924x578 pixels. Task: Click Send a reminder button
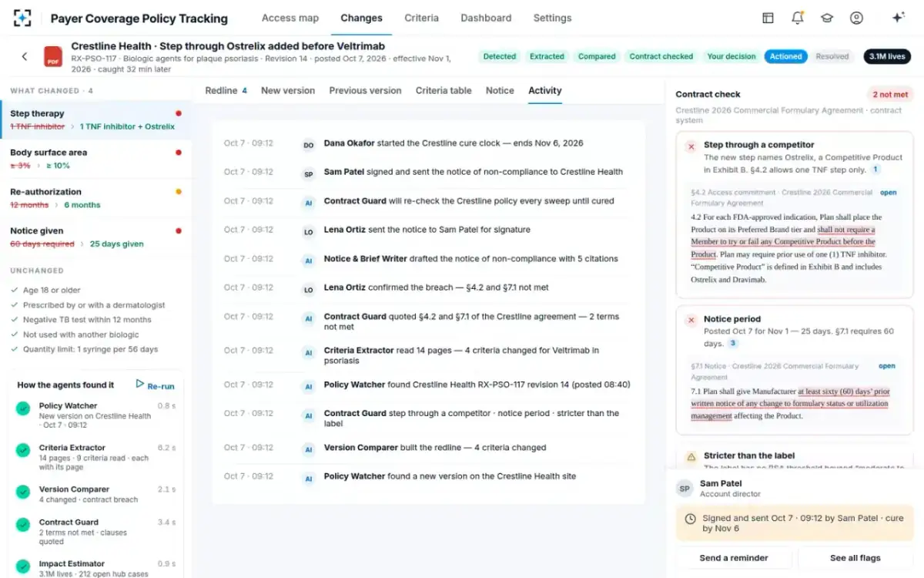point(734,558)
